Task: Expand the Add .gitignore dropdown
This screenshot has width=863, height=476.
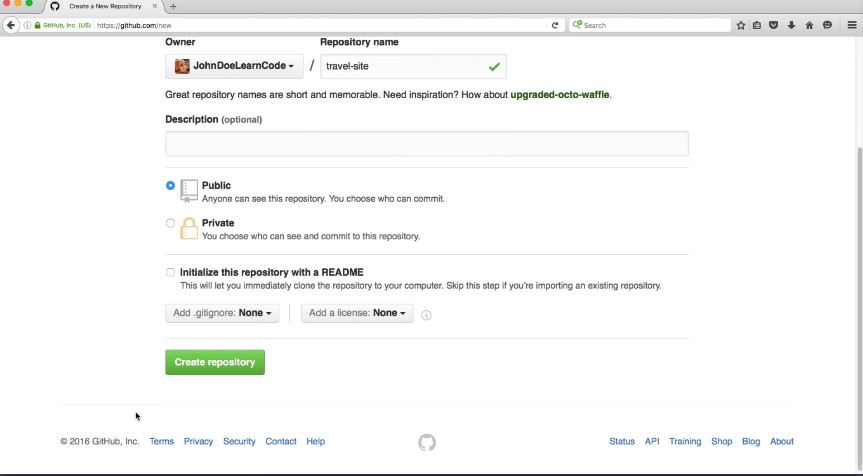Action: [222, 313]
